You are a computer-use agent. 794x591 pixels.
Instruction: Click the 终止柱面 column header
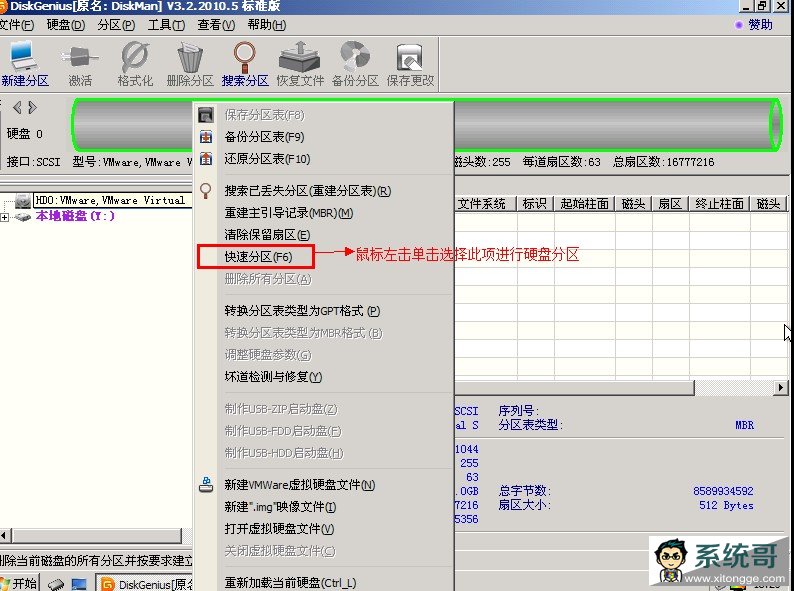719,204
